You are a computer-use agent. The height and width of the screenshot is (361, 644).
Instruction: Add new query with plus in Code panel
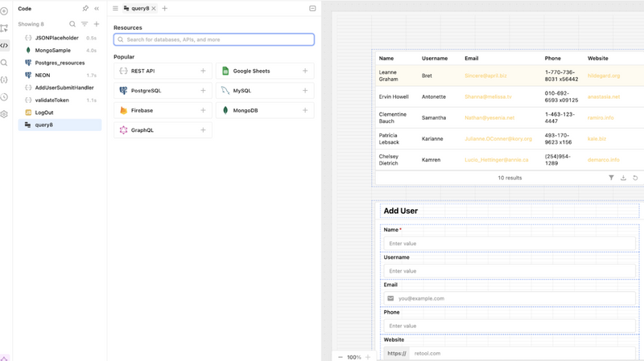(97, 24)
